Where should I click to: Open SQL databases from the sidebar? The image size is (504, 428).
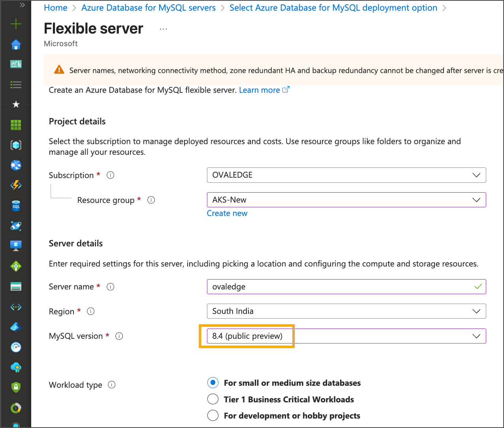(16, 206)
